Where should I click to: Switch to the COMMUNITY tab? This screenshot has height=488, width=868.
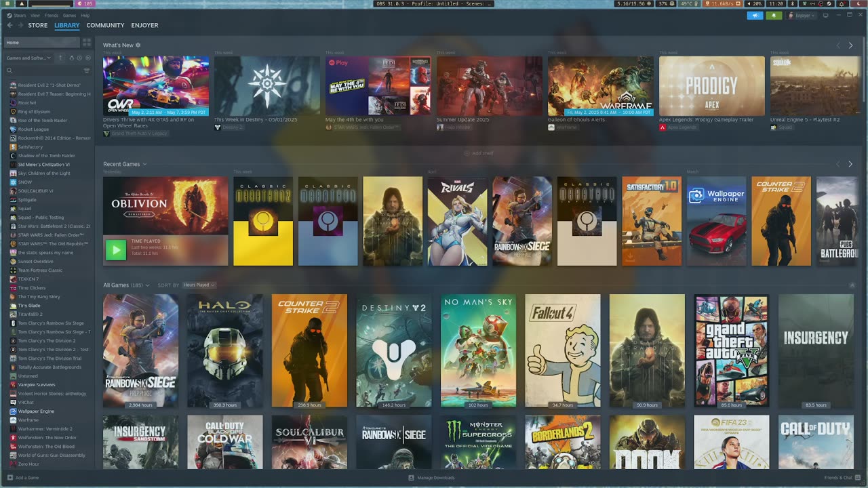click(x=105, y=25)
